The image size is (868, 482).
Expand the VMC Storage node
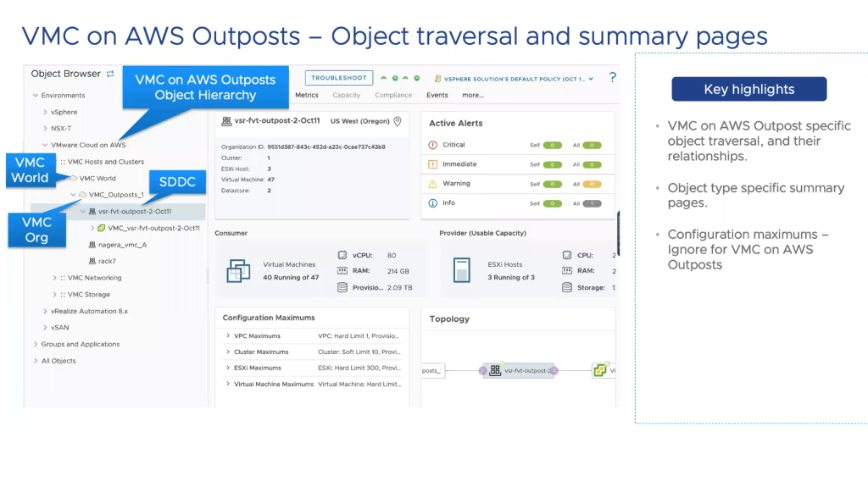coord(54,295)
